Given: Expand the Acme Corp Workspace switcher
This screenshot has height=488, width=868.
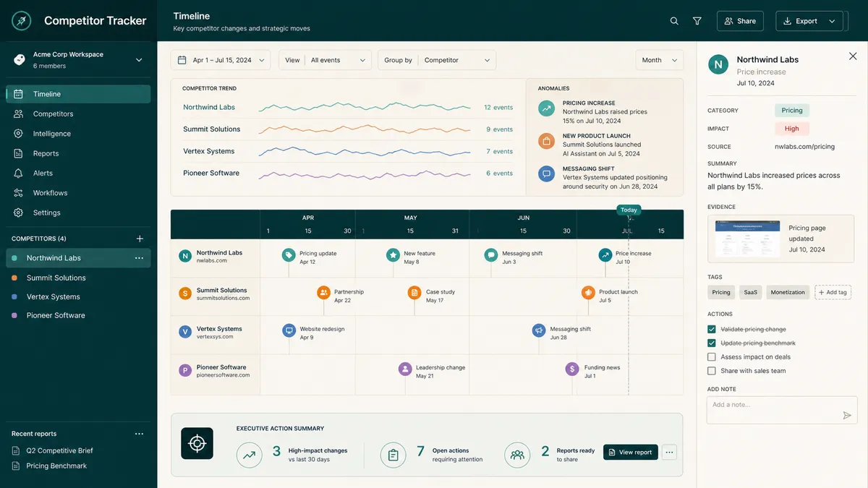Looking at the screenshot, I should 139,60.
